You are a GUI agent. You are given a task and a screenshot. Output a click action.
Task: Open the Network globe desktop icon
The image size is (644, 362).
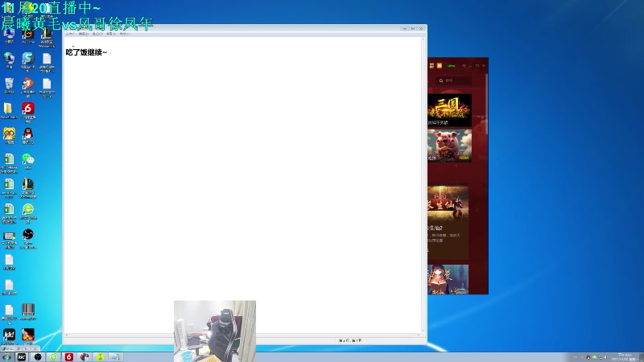pyautogui.click(x=9, y=60)
